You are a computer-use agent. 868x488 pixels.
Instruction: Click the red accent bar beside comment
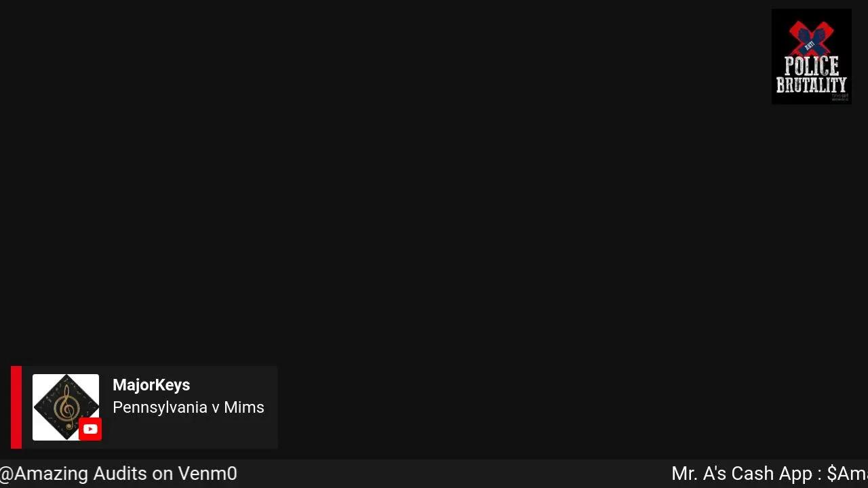point(16,407)
